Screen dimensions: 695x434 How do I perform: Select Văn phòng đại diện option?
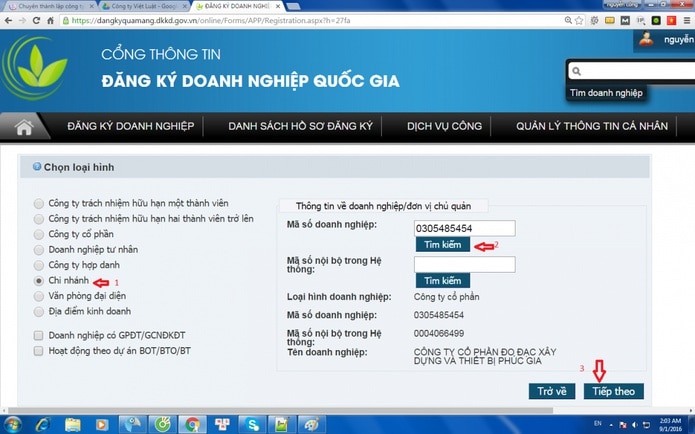(x=39, y=296)
